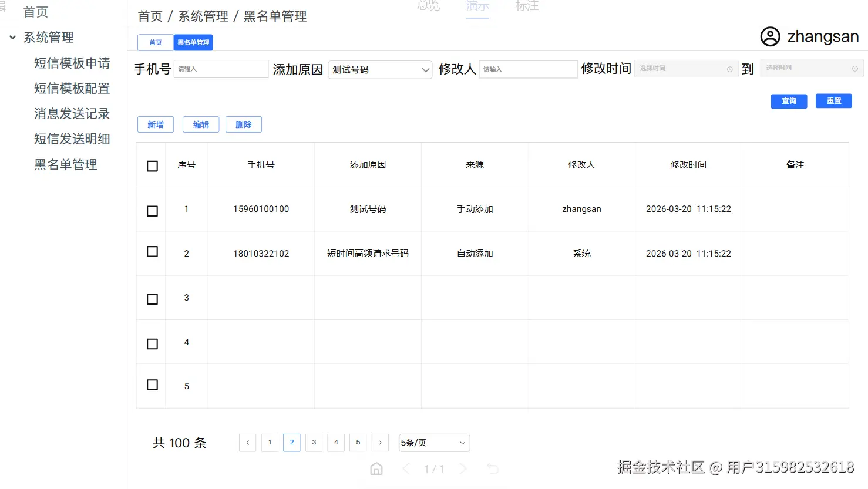Open the 添加原因 dropdown showing 测试号码
Image resolution: width=868 pixels, height=489 pixels.
point(379,69)
